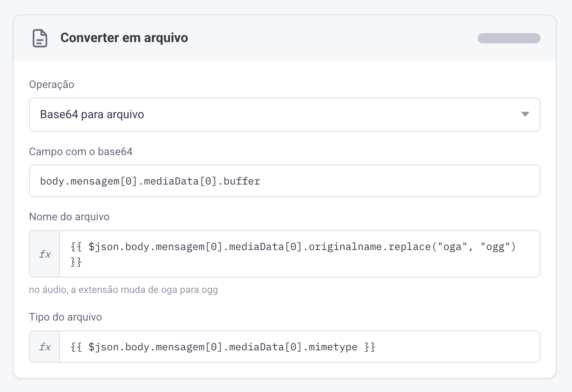The image size is (572, 392).
Task: Click the Converter em arquivo title
Action: click(124, 38)
